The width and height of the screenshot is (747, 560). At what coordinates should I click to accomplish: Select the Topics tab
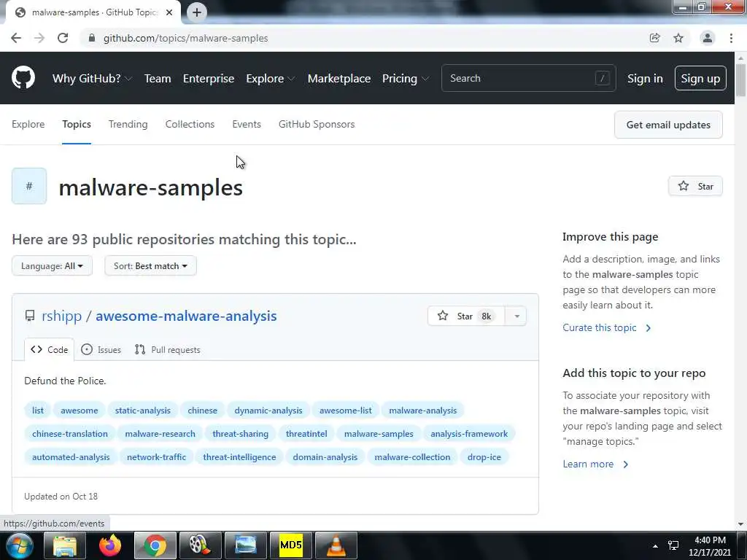click(76, 124)
